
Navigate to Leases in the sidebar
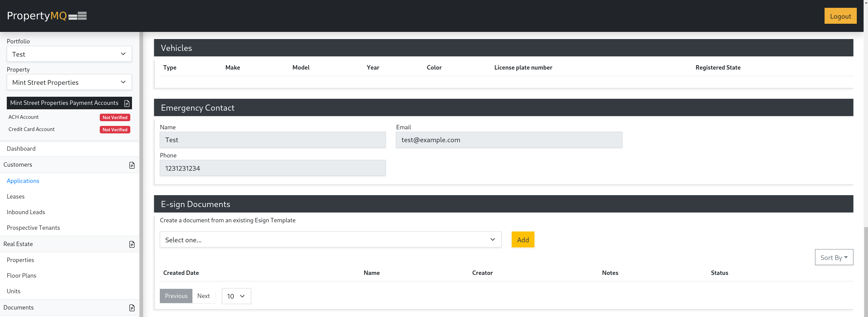[x=16, y=197]
